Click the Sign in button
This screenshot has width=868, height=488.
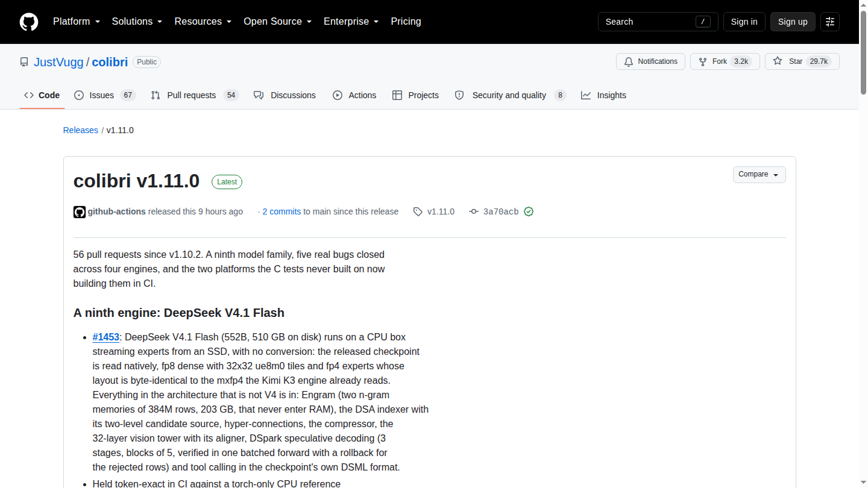pyautogui.click(x=744, y=22)
